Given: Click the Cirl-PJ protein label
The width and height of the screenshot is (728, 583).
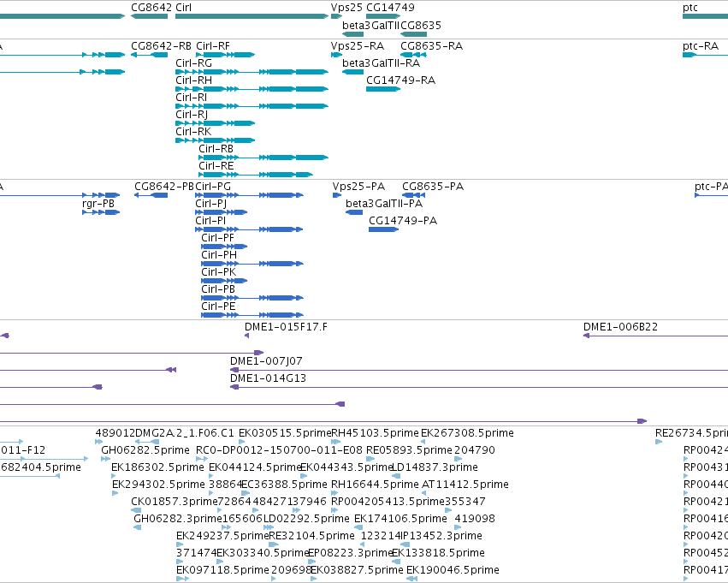Looking at the screenshot, I should (211, 204).
